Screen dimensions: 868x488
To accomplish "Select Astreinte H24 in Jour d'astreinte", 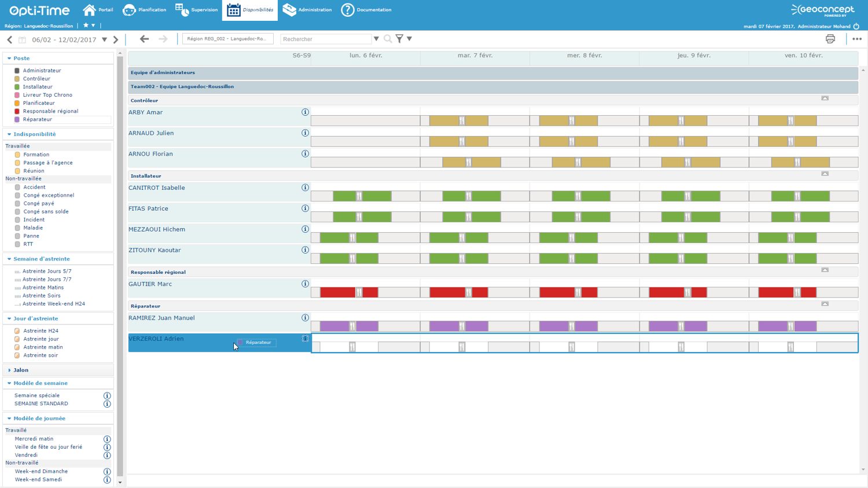I will pyautogui.click(x=41, y=331).
